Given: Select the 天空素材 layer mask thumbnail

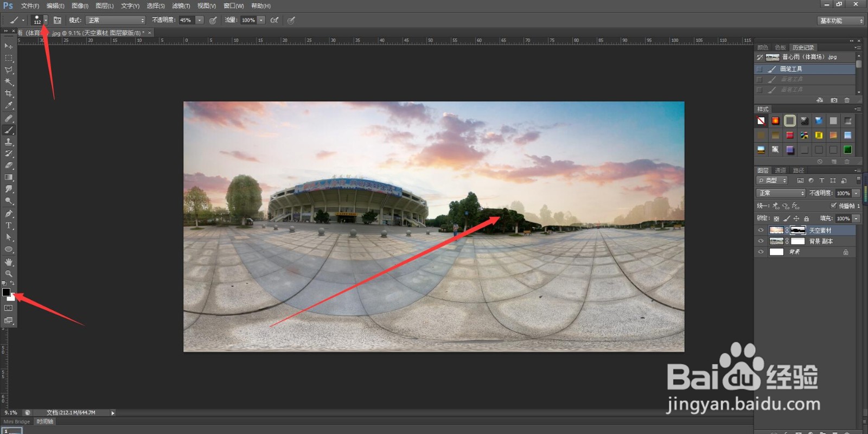Looking at the screenshot, I should (797, 230).
